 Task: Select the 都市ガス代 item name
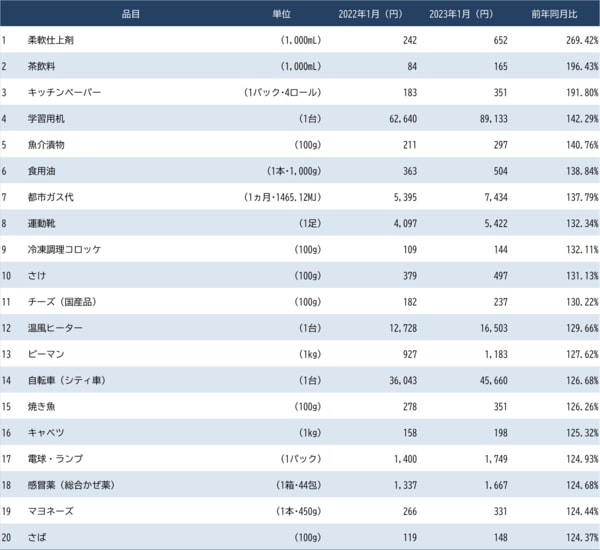point(51,197)
